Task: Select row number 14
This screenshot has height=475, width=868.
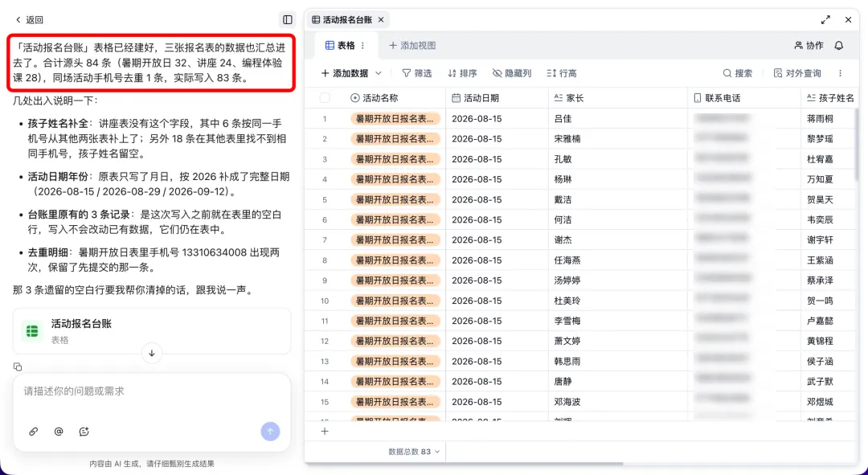Action: click(325, 382)
